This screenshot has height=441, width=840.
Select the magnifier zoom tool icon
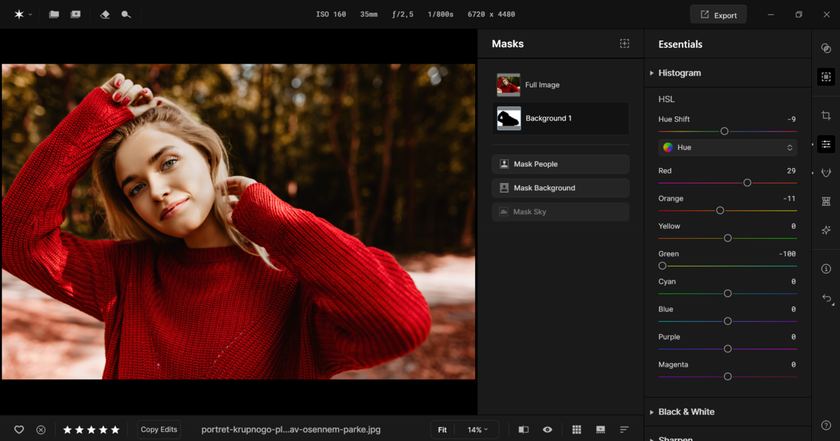(x=126, y=14)
